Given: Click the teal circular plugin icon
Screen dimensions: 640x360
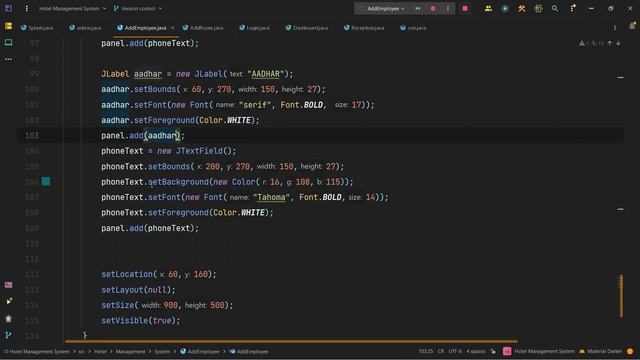Looking at the screenshot, I should 505,9.
